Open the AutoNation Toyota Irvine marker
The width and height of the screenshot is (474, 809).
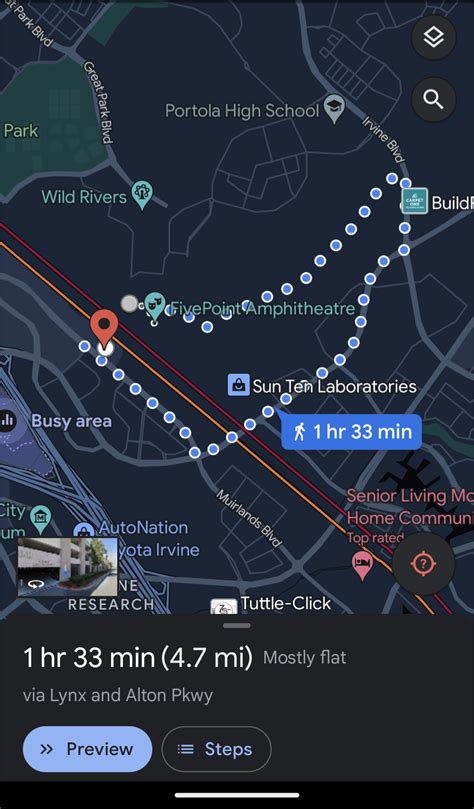[x=84, y=530]
